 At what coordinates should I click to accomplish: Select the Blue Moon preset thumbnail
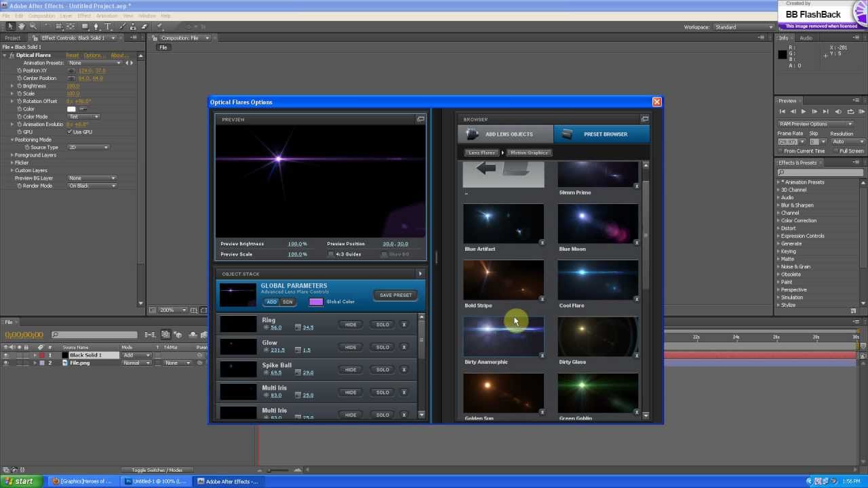point(597,224)
